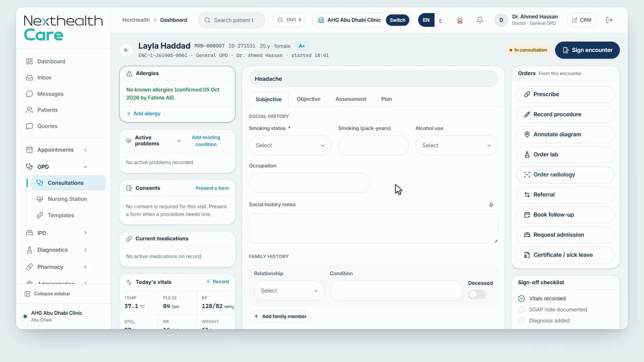Click the Annotate diagram pin icon
Viewport: 644px width, 362px height.
(527, 135)
